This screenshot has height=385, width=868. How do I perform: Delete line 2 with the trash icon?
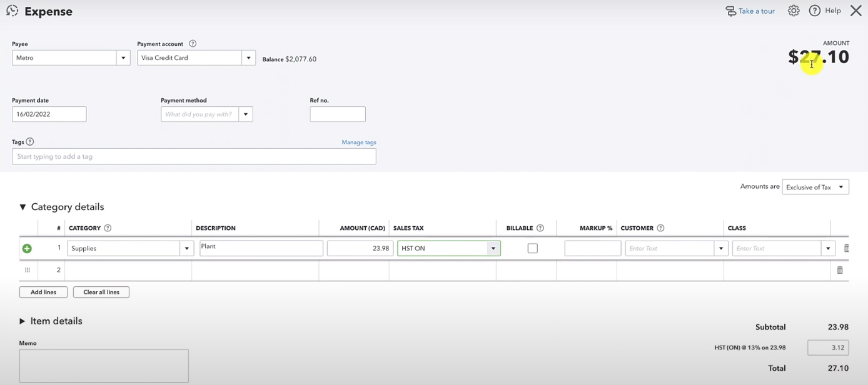840,270
